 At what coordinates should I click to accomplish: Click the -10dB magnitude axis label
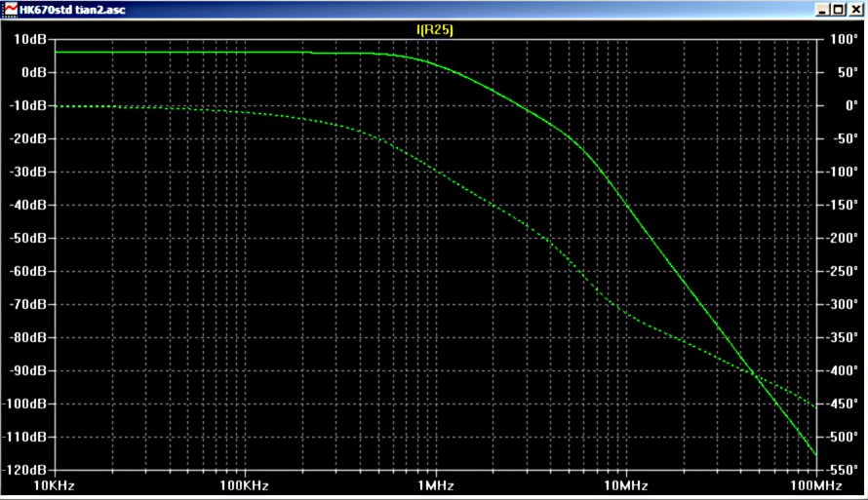[x=28, y=105]
